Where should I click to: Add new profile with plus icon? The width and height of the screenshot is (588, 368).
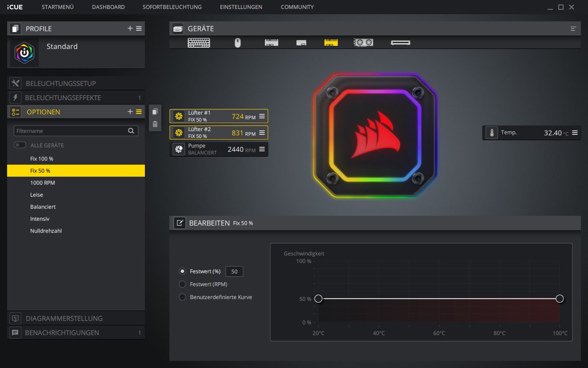(x=130, y=28)
